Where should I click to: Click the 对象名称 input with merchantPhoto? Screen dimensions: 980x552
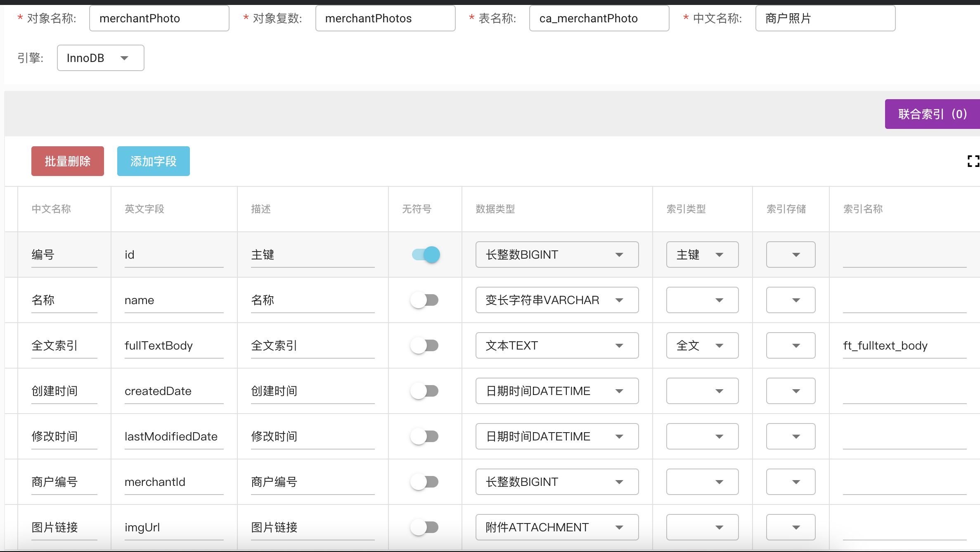pyautogui.click(x=159, y=18)
